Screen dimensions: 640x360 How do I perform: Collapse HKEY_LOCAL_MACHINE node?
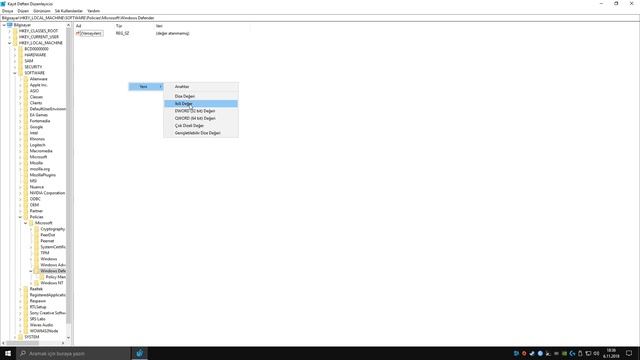click(x=9, y=43)
